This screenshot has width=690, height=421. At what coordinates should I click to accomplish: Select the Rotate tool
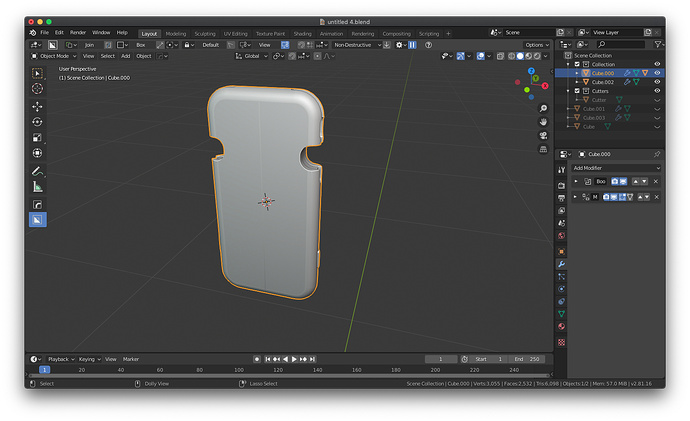pyautogui.click(x=37, y=122)
